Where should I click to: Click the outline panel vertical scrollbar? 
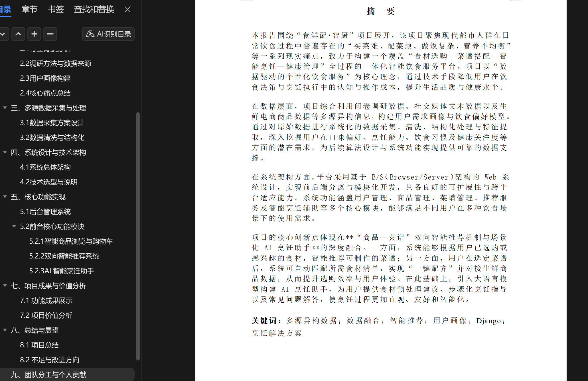point(138,237)
